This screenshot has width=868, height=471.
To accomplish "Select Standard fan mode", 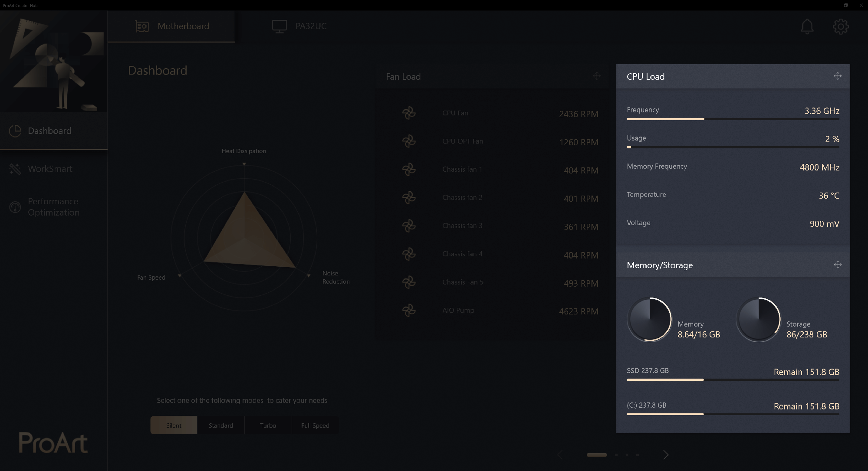I will pos(220,425).
